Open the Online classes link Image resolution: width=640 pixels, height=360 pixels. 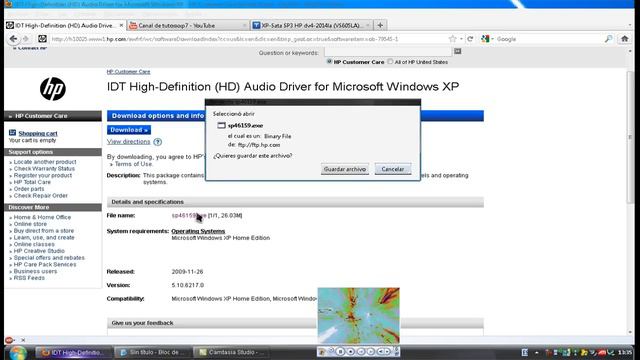(34, 244)
